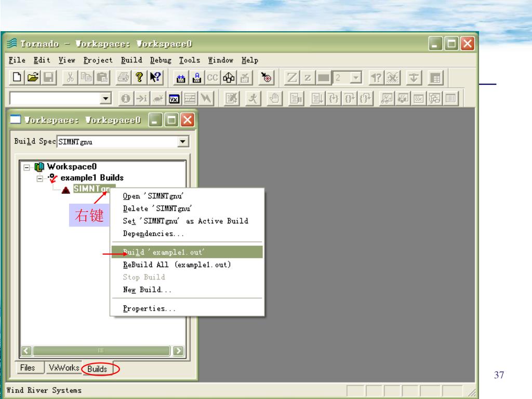Click the grid table icon in top toolbar

click(x=435, y=78)
